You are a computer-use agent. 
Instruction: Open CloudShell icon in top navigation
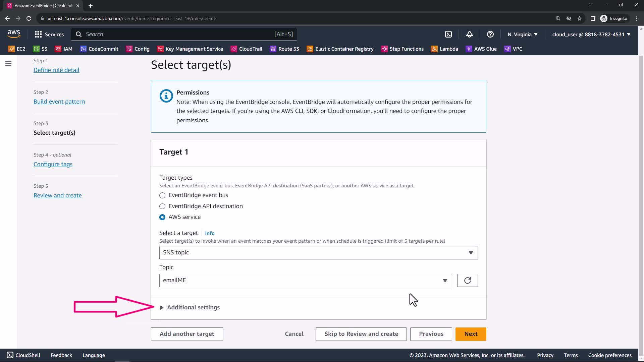click(448, 34)
